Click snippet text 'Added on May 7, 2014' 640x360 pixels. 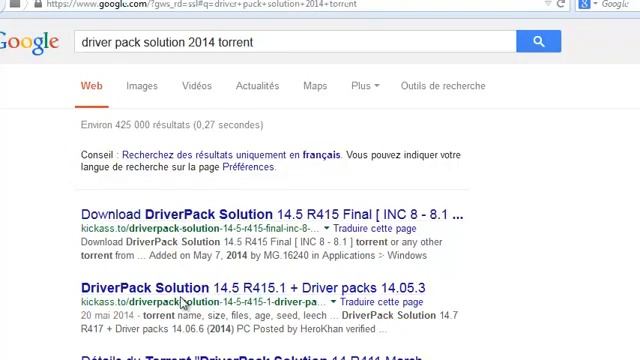point(198,256)
